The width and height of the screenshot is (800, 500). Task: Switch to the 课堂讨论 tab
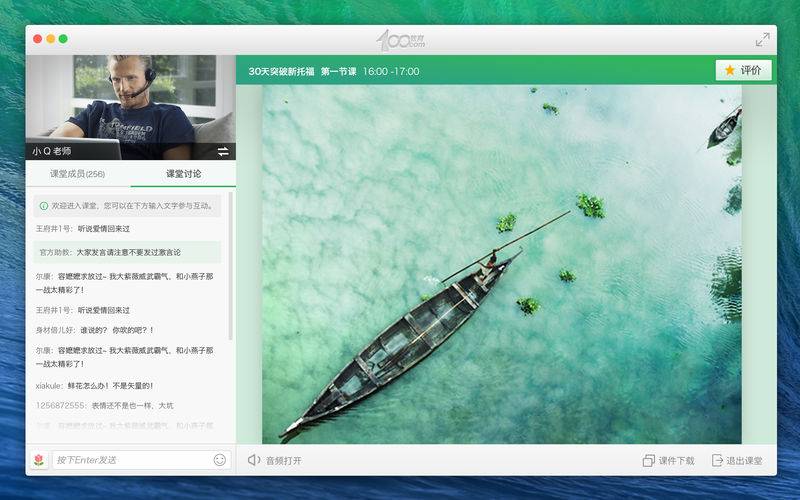click(x=183, y=174)
